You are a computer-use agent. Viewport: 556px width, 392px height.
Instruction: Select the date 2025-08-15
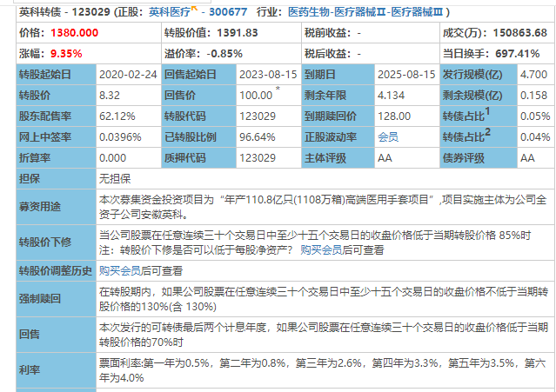click(x=406, y=75)
